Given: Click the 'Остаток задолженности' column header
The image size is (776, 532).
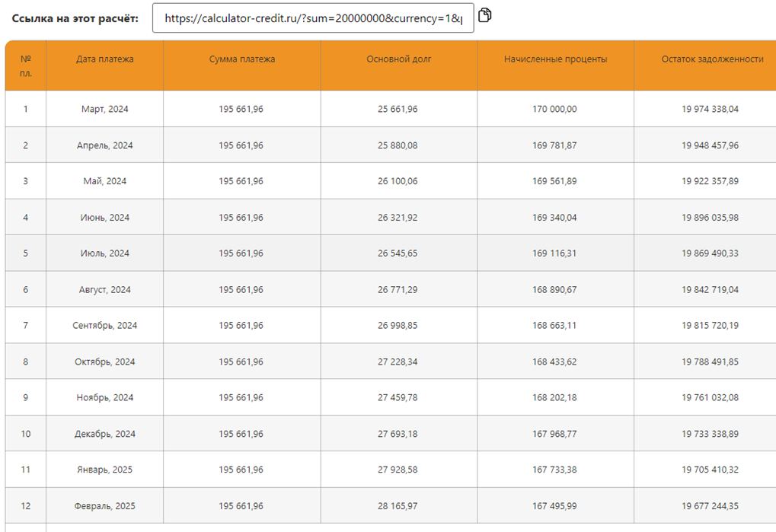Looking at the screenshot, I should pos(704,65).
